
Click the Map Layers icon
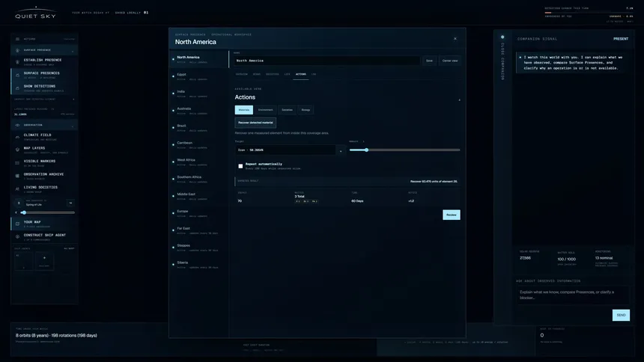point(17,150)
